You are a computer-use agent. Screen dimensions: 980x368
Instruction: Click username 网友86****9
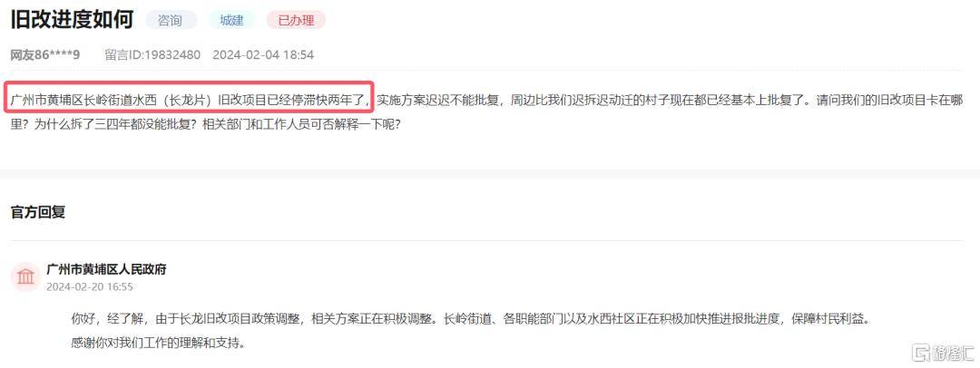click(x=45, y=55)
